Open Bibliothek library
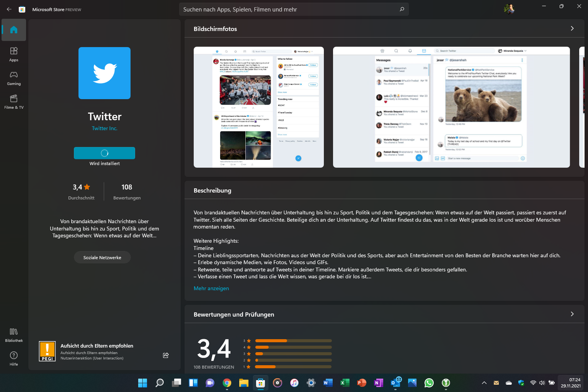 [14, 335]
